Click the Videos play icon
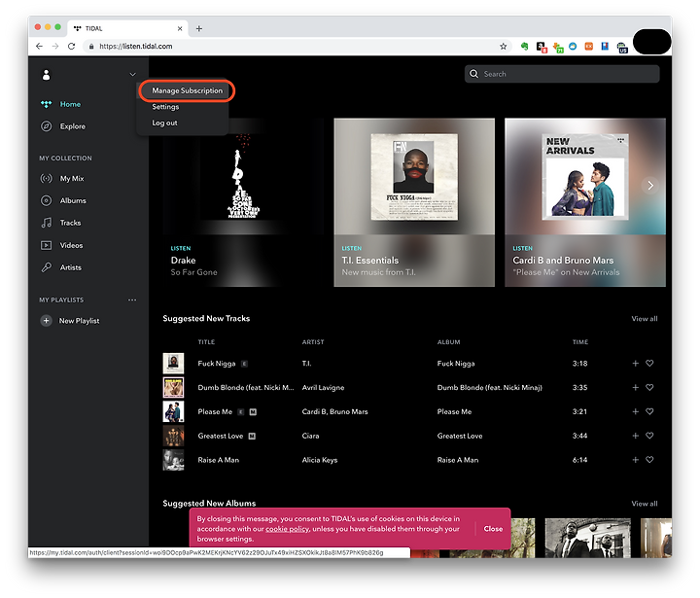Image resolution: width=700 pixels, height=598 pixels. point(46,245)
